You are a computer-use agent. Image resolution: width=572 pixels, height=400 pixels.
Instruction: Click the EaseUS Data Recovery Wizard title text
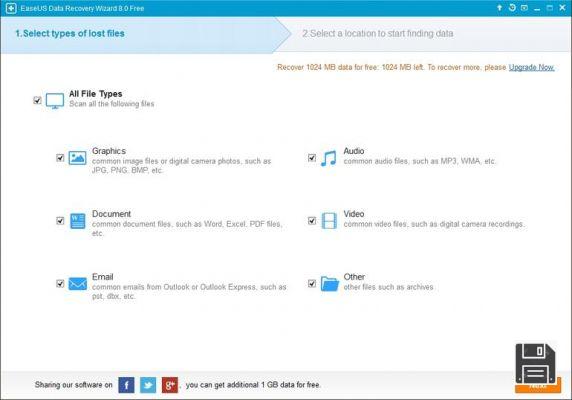(x=82, y=8)
